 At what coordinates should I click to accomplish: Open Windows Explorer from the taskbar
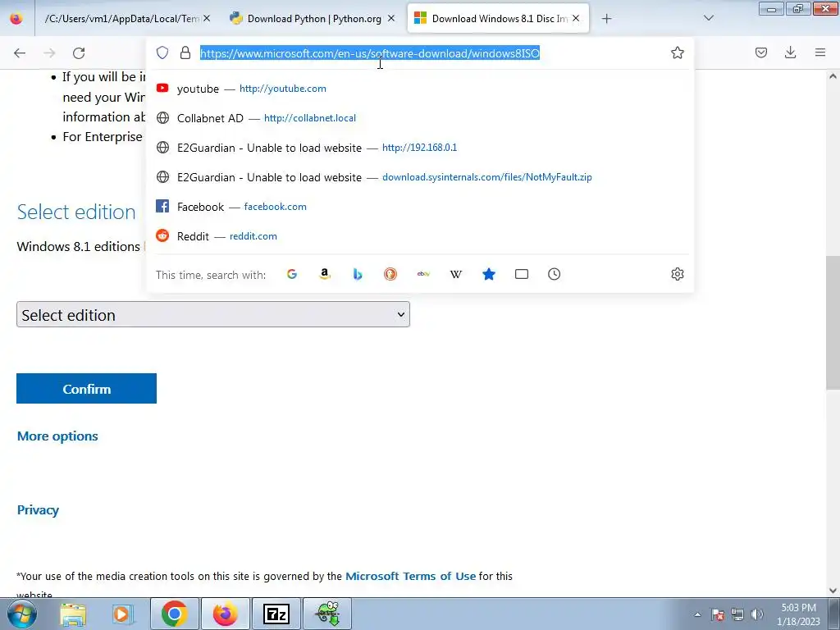pyautogui.click(x=73, y=614)
